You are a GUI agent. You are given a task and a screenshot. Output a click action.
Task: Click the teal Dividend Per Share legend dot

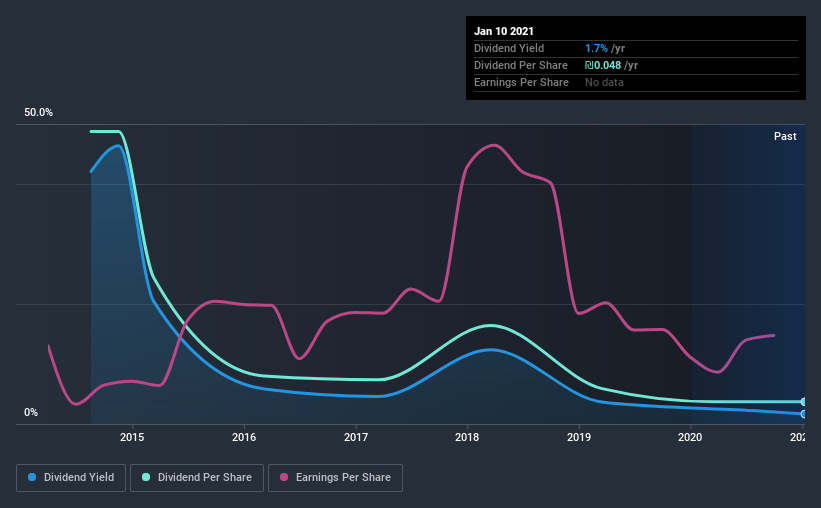click(x=146, y=477)
